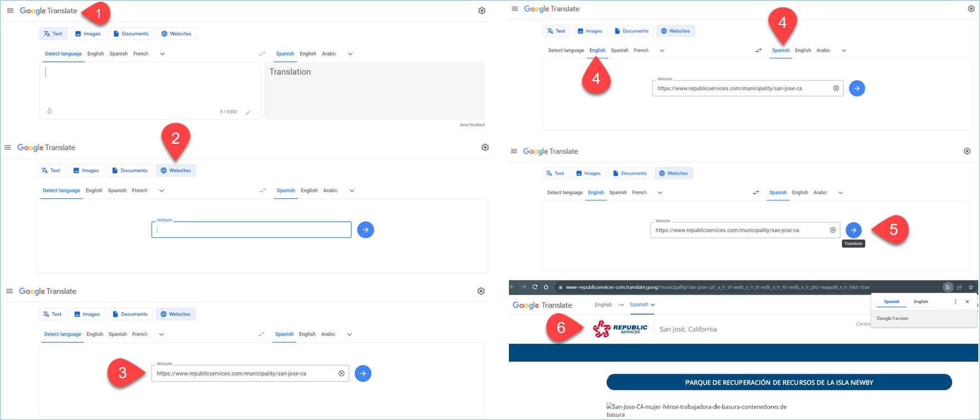Click the PARQUE DE RECUPERACIÓN DE RECURSOS button
This screenshot has width=980, height=420.
pyautogui.click(x=779, y=382)
